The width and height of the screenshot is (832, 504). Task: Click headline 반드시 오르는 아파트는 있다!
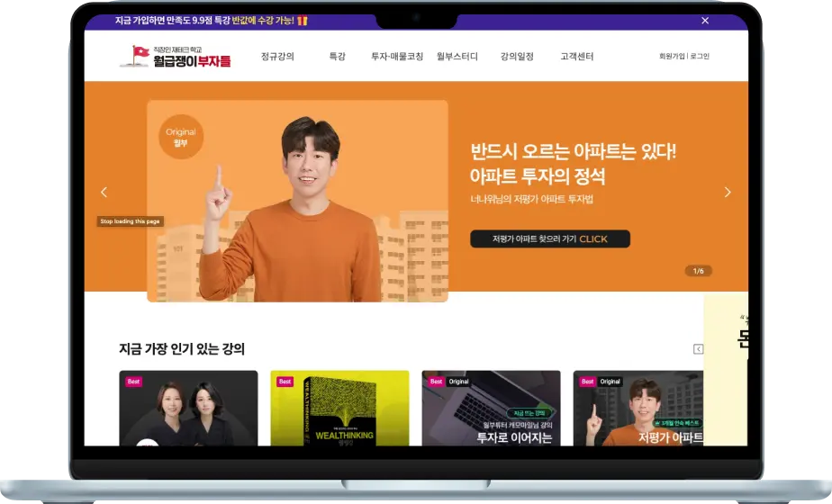(x=573, y=152)
